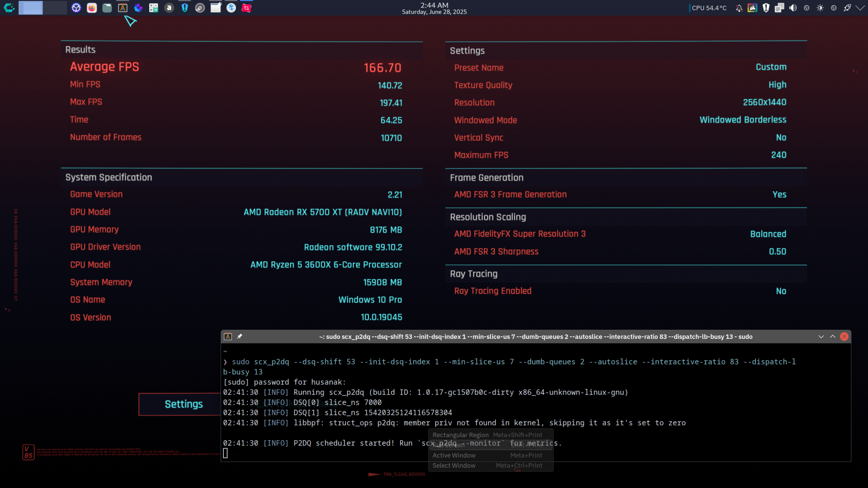Choose Active Window in the screenshot menu

coord(454,455)
